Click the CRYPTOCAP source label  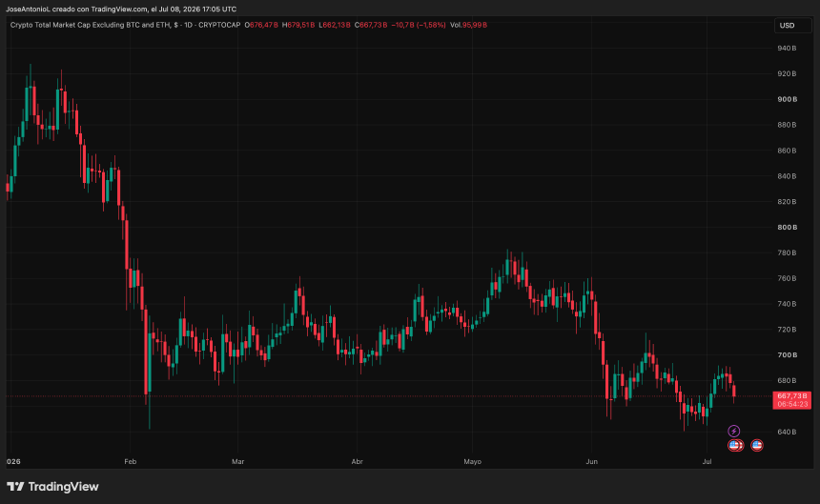pyautogui.click(x=219, y=25)
